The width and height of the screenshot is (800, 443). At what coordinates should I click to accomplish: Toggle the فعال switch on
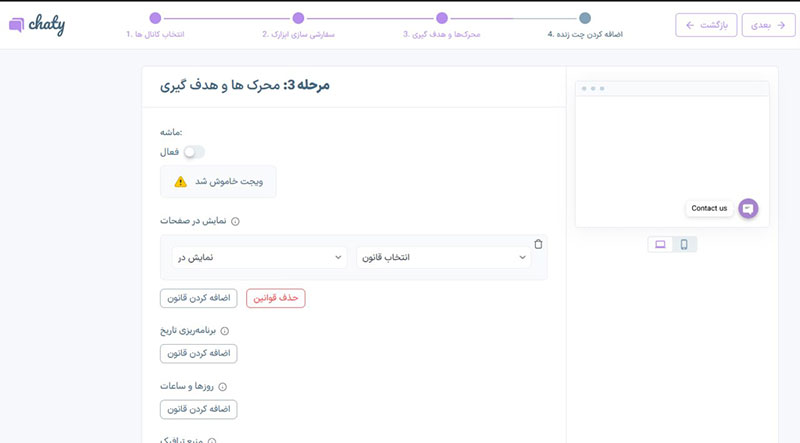click(194, 152)
